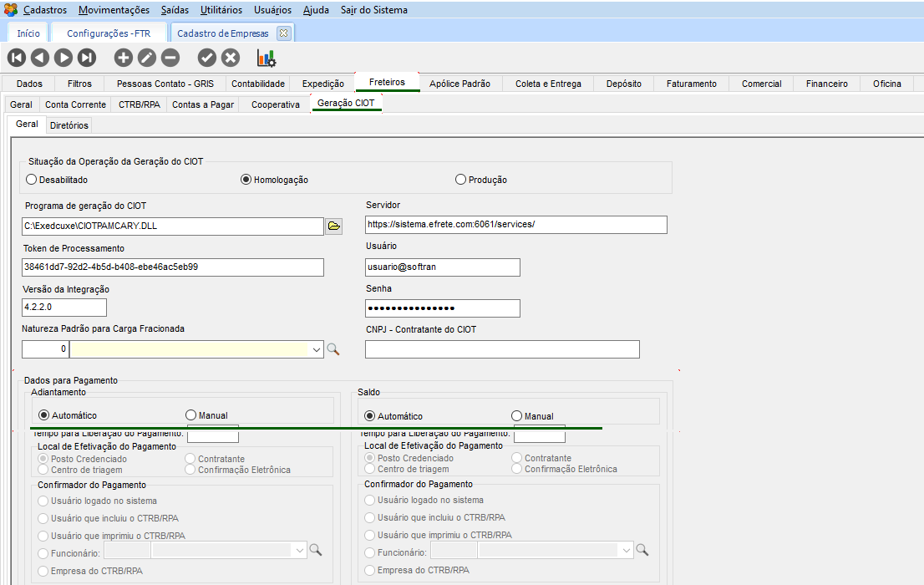Confirm changes with checkmark icon
Screen dimensions: 924x585
pyautogui.click(x=206, y=58)
